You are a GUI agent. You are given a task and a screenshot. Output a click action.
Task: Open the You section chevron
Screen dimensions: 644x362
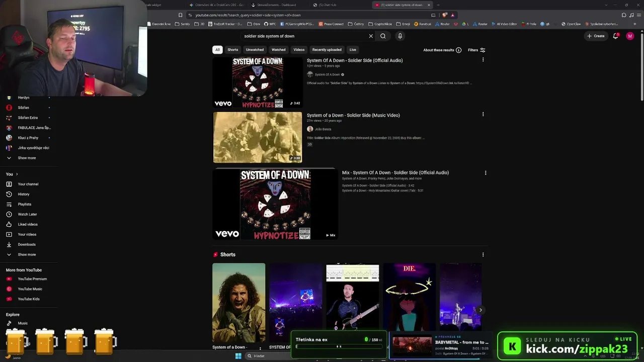[x=17, y=174]
